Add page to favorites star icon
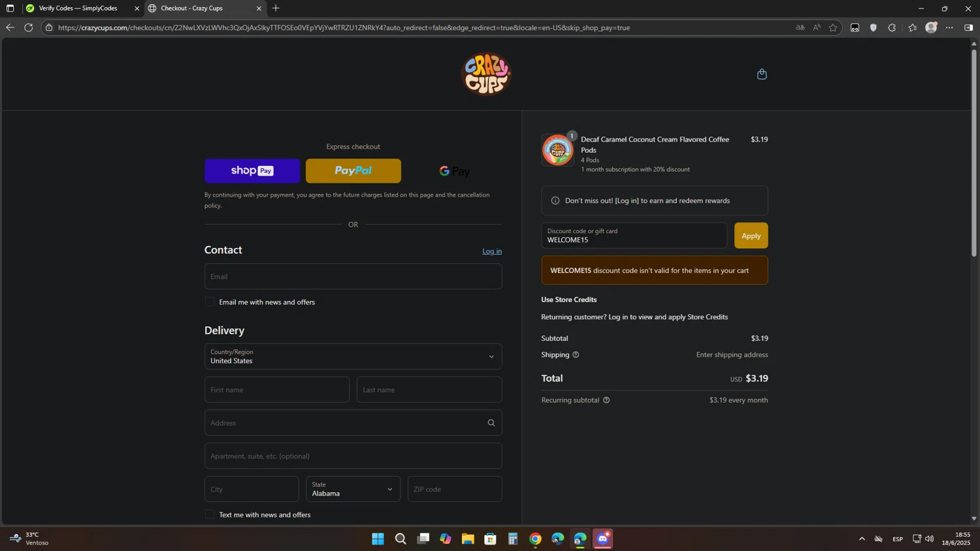Screen dimensions: 980x551 point(833,27)
